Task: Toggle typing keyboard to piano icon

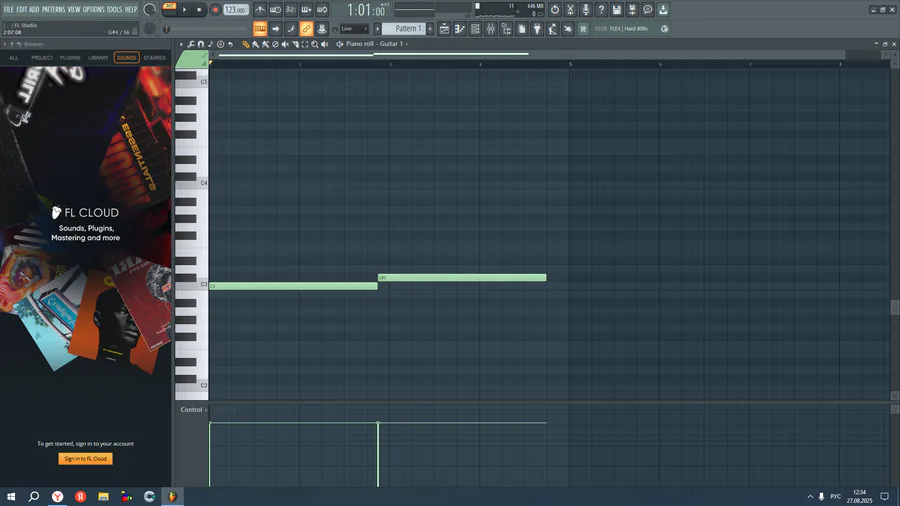Action: pos(260,29)
